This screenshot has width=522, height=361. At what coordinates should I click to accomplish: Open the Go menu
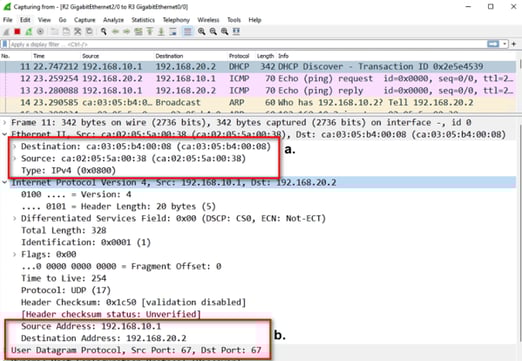click(x=62, y=20)
